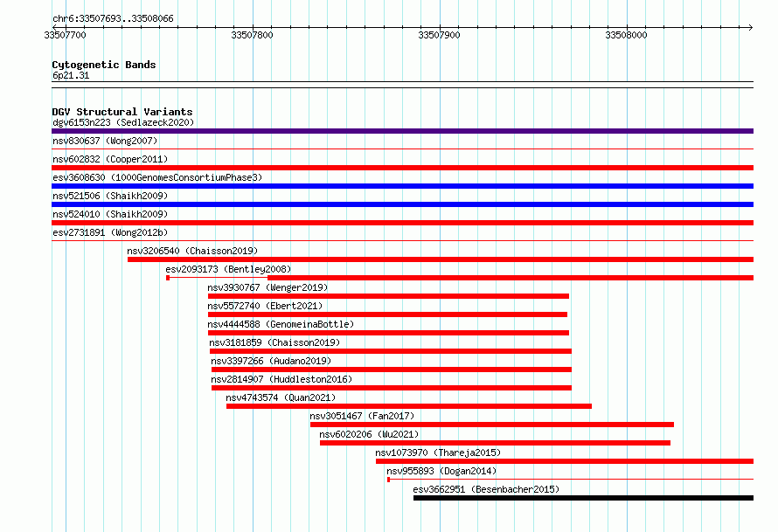Click the DGV Structural Variants track title
The width and height of the screenshot is (778, 532).
(x=122, y=112)
